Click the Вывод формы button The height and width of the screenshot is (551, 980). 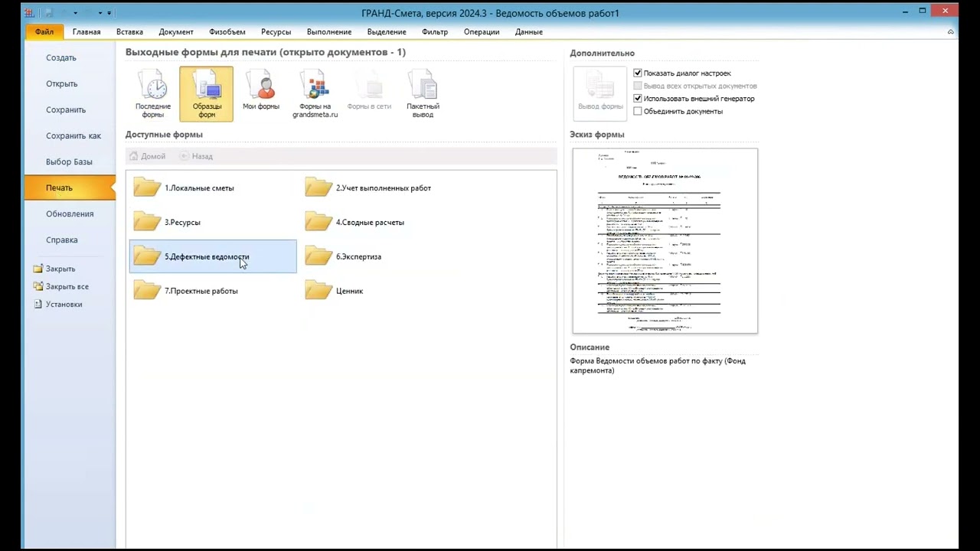click(x=600, y=93)
